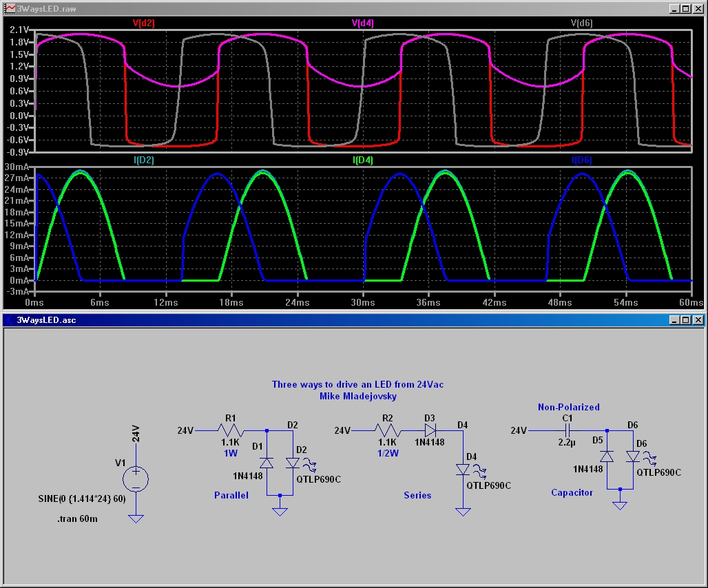Click the I(D2) trace label
Image resolution: width=708 pixels, height=588 pixels.
143,160
